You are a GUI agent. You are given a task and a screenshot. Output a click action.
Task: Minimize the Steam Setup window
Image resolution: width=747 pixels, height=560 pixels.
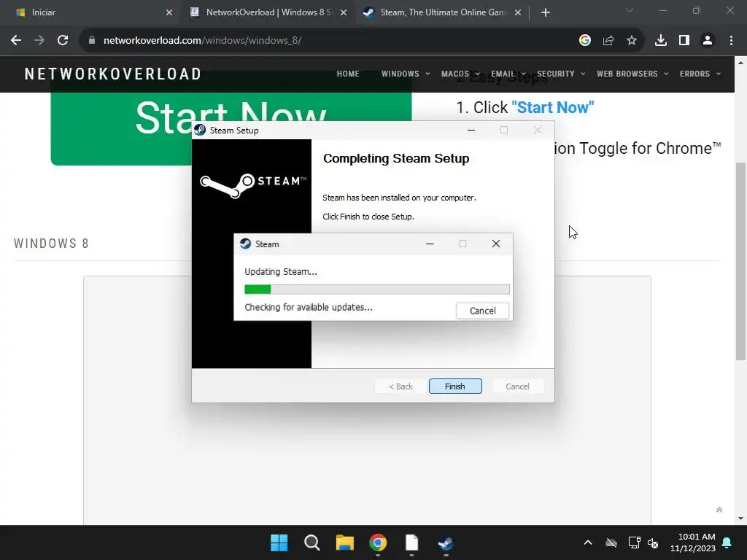pyautogui.click(x=471, y=130)
